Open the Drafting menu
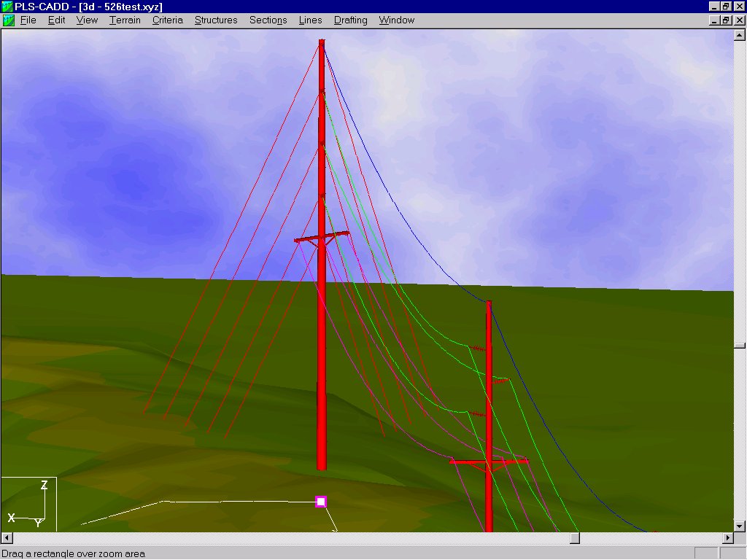Viewport: 747px width, 560px height. [350, 20]
